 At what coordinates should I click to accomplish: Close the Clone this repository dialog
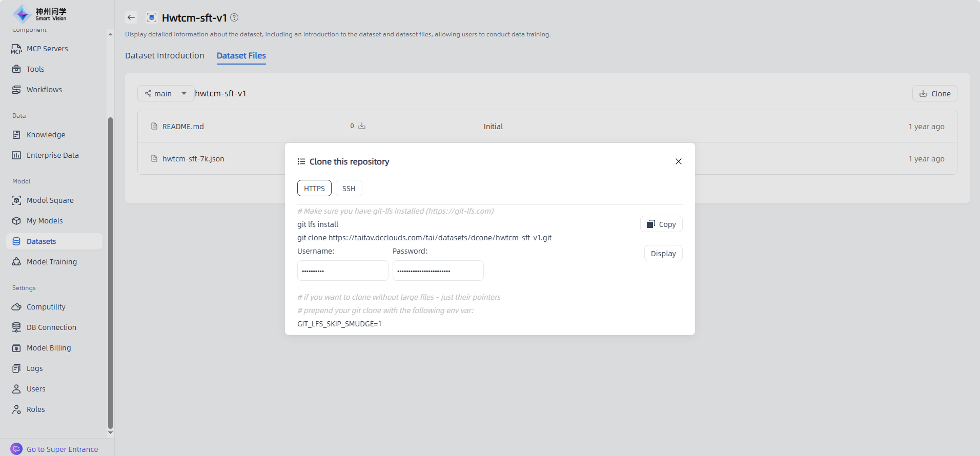pos(678,161)
